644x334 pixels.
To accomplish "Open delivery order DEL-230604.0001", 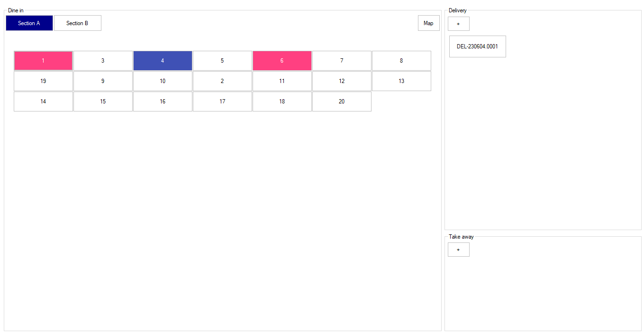I will click(x=477, y=46).
